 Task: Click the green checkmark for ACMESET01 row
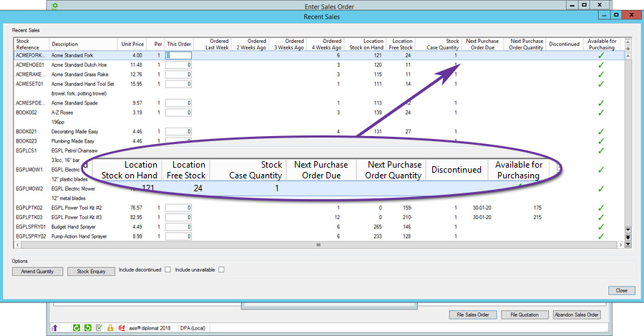(601, 84)
